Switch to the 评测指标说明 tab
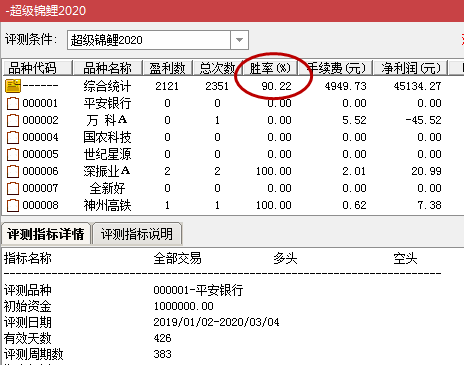This screenshot has height=365, width=464. 137,234
